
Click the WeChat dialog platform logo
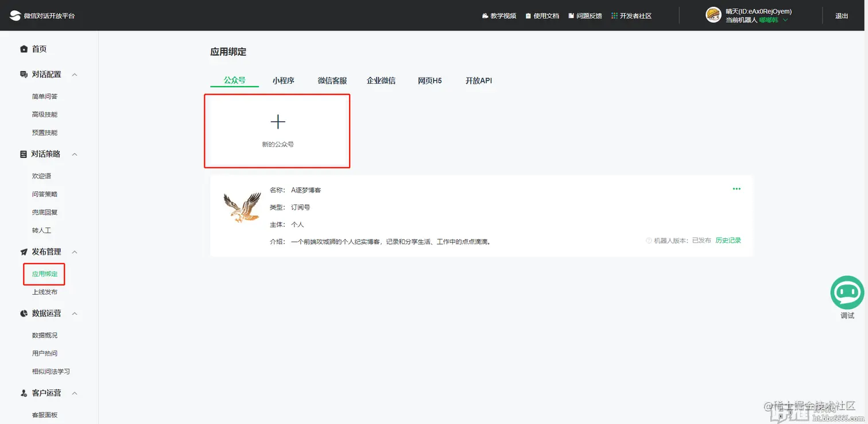(x=42, y=16)
